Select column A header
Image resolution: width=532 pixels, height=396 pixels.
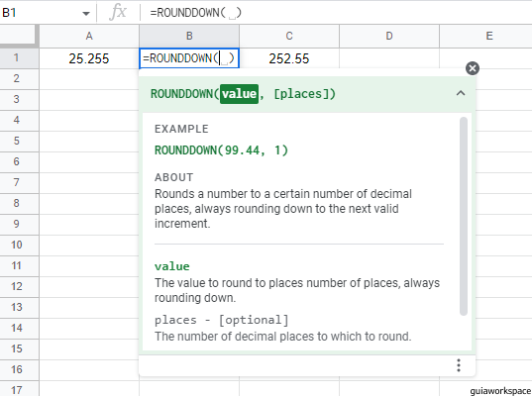point(89,36)
